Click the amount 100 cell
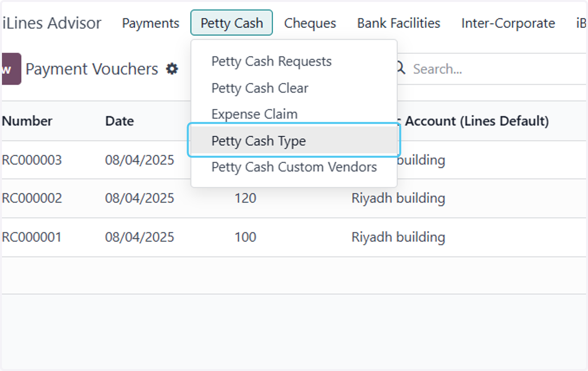This screenshot has width=588, height=371. (245, 237)
